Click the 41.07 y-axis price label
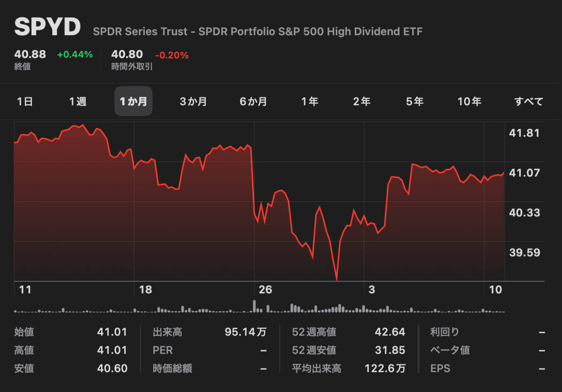The height and width of the screenshot is (392, 562). (x=524, y=173)
